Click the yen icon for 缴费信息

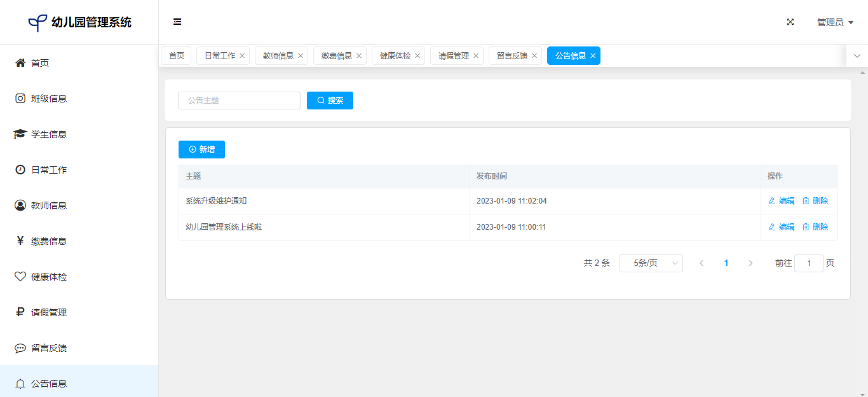point(20,241)
